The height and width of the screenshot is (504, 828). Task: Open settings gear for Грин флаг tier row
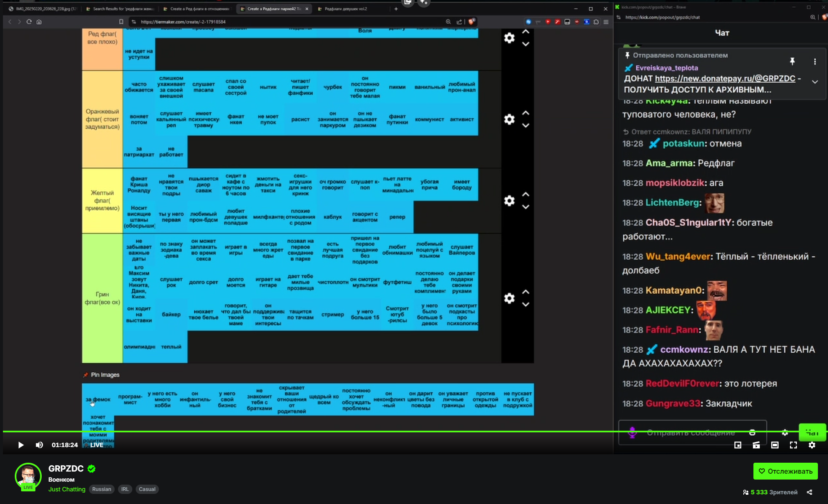509,298
